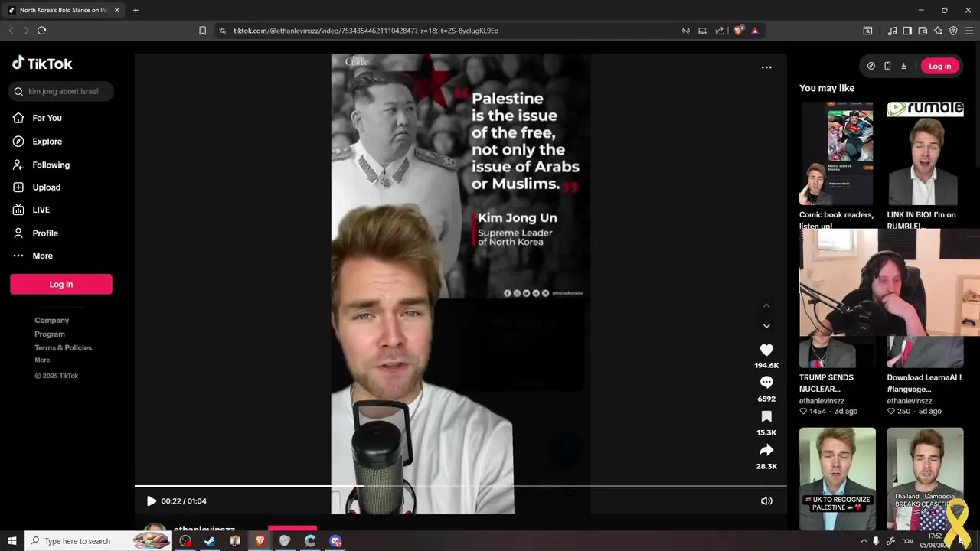Open the browser hamburger main menu
980x551 pixels.
coord(969,31)
